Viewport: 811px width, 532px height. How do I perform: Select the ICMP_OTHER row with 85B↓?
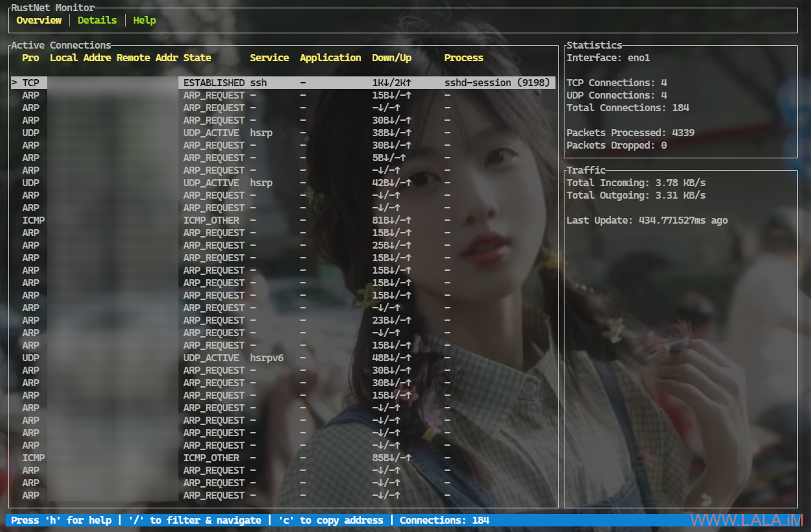pyautogui.click(x=283, y=458)
